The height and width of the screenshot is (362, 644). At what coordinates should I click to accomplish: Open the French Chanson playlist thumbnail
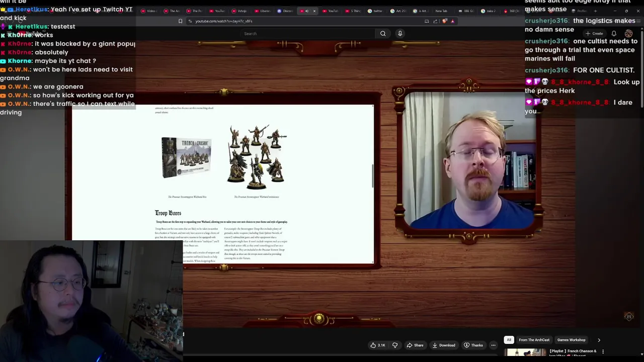pos(525,352)
